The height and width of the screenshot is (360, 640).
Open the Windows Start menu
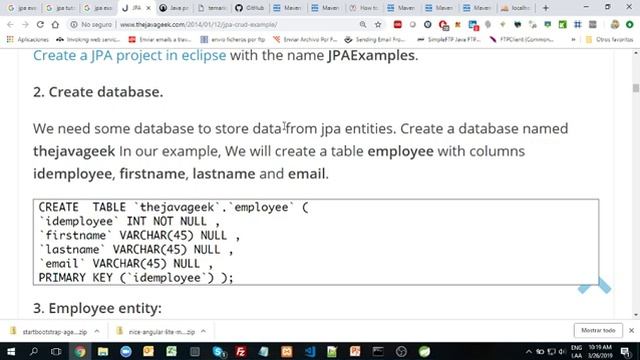click(11, 351)
